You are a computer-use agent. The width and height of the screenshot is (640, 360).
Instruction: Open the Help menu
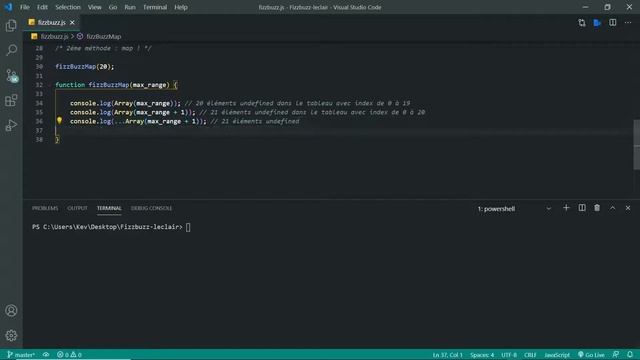pos(181,7)
